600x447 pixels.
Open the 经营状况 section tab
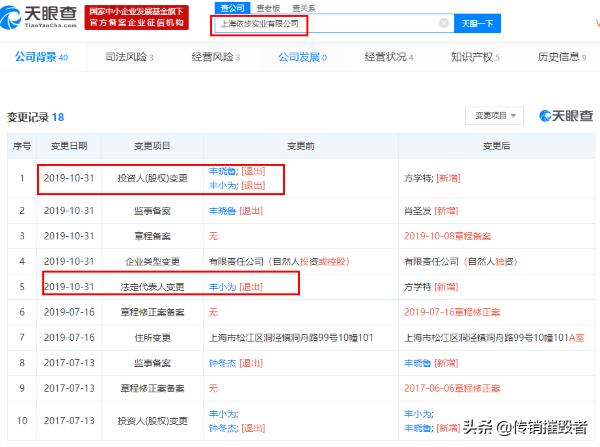[389, 57]
